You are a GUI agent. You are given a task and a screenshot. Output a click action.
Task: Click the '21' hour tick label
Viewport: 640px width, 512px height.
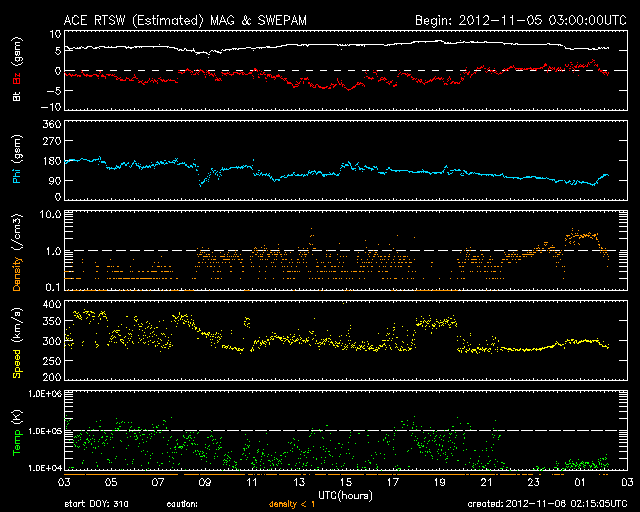click(x=487, y=483)
